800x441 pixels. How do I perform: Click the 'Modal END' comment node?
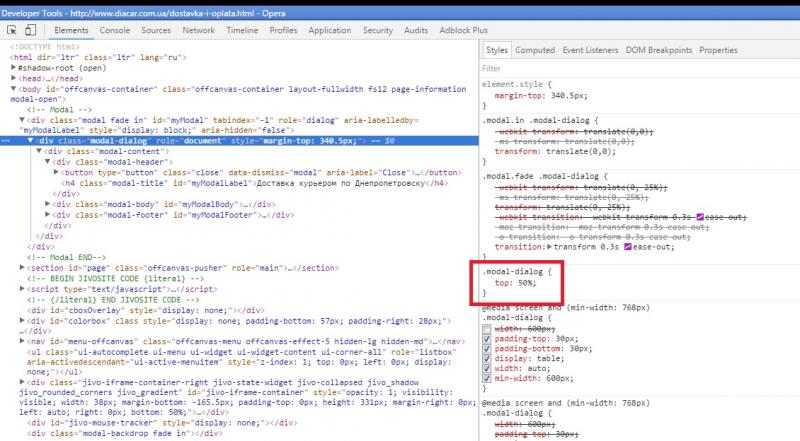pyautogui.click(x=66, y=257)
